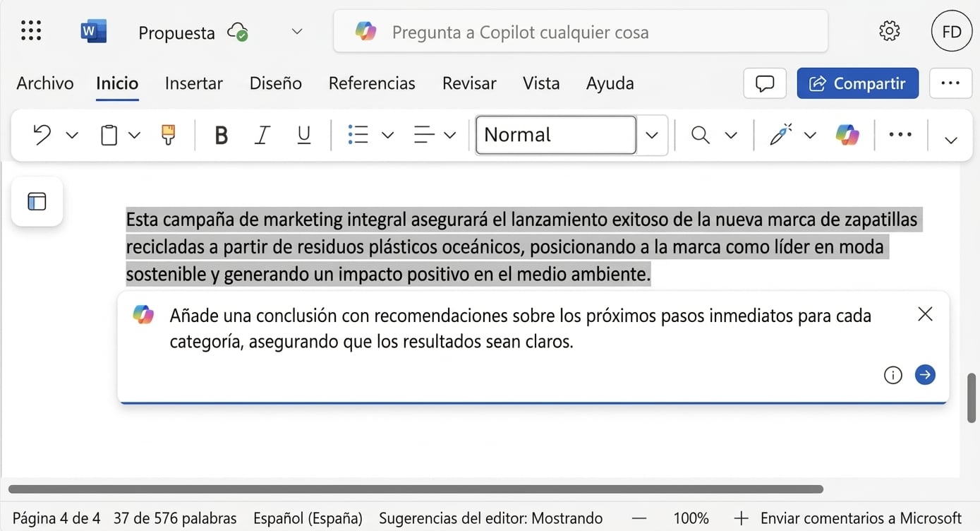Open the Archivo menu
The width and height of the screenshot is (980, 531).
pos(45,83)
